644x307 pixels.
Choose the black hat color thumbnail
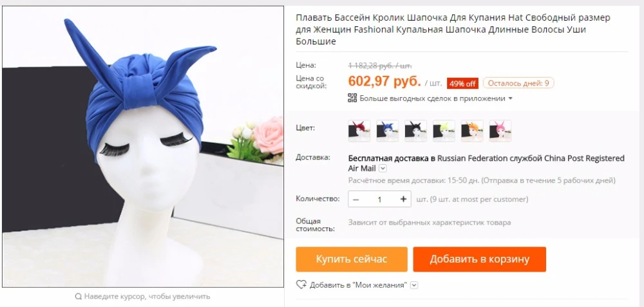tap(415, 131)
